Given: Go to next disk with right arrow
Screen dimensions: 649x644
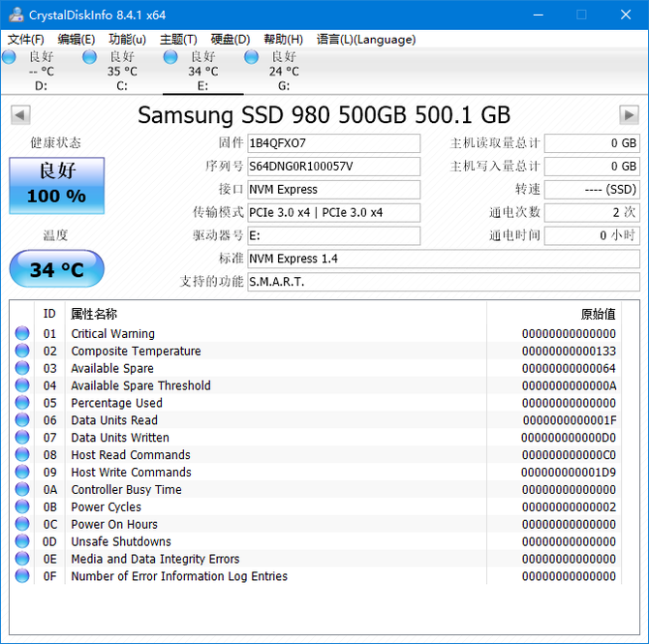Looking at the screenshot, I should pos(629,115).
